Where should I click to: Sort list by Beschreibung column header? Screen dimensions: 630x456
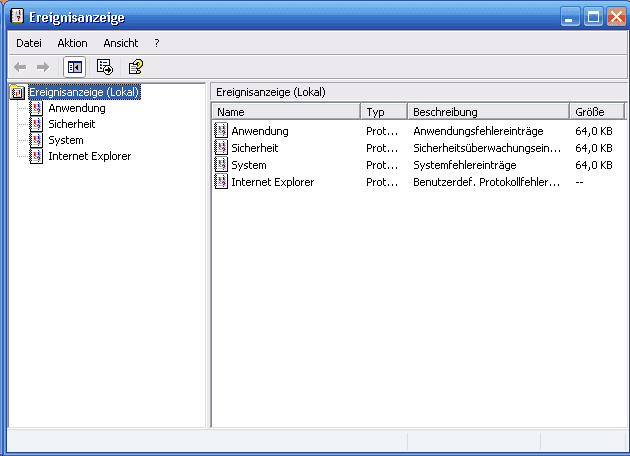pos(489,112)
